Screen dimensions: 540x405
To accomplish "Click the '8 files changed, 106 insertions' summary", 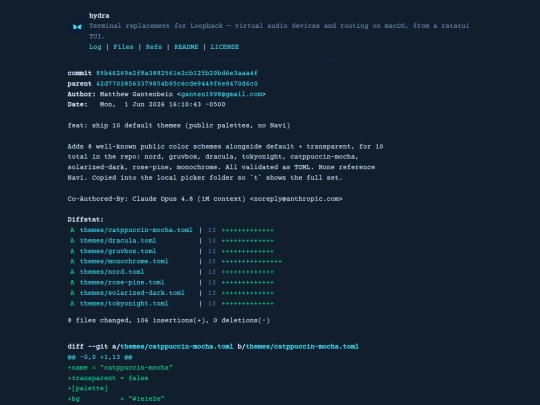I will [168, 320].
